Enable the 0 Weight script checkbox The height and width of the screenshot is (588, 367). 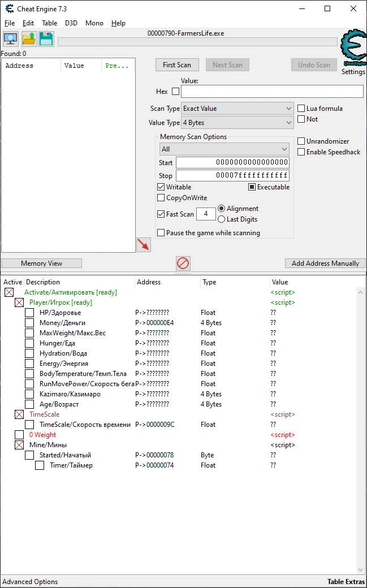(19, 435)
